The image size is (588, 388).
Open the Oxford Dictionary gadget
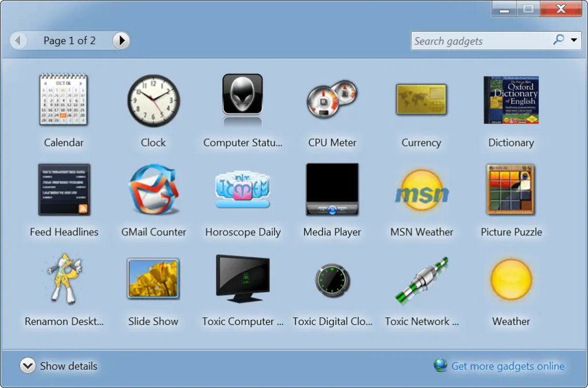(510, 99)
